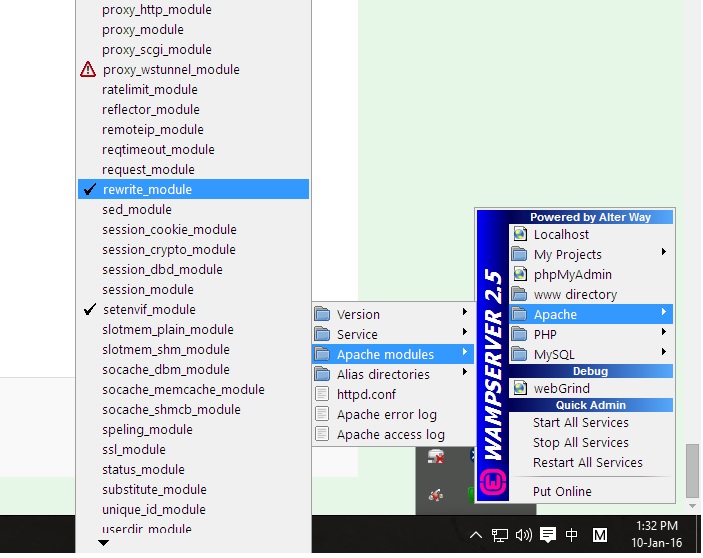The image size is (703, 558).
Task: Open Apache access log entry
Action: 393,434
